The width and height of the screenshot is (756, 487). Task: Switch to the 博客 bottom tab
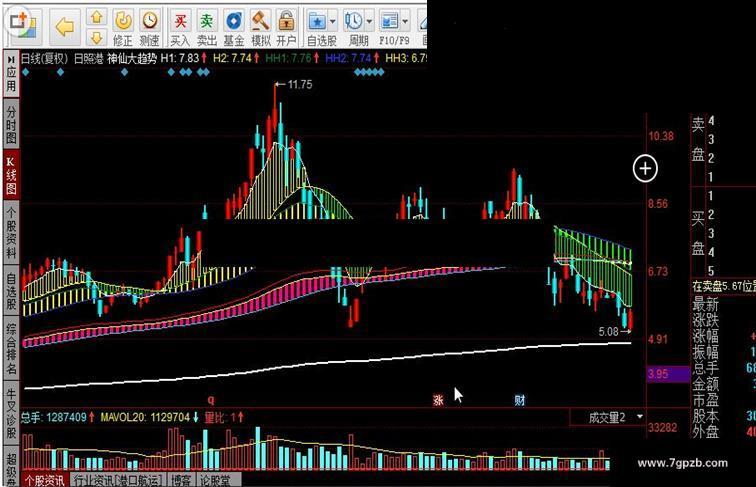181,480
